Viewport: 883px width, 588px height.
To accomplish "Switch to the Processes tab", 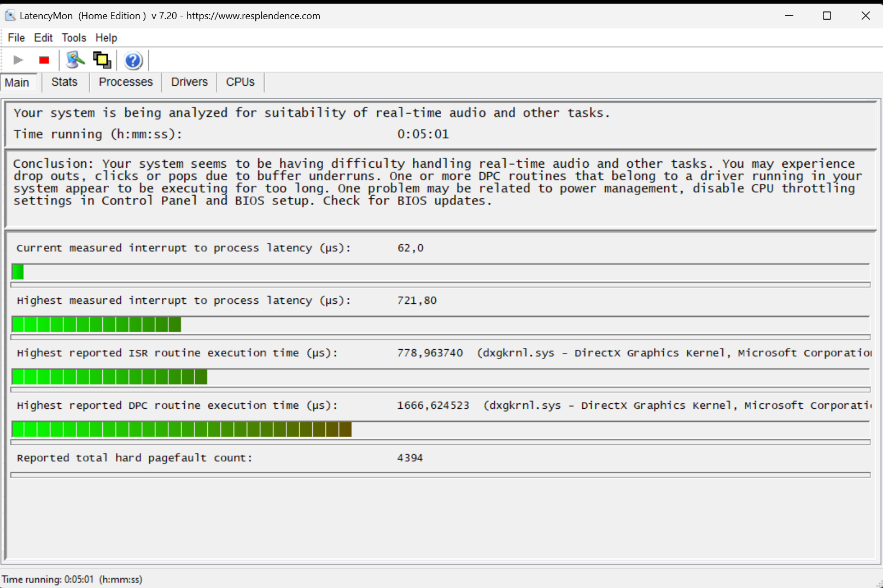I will click(125, 82).
